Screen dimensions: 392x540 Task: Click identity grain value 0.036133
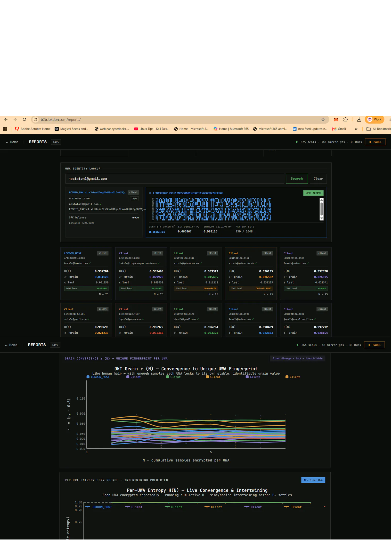[157, 232]
